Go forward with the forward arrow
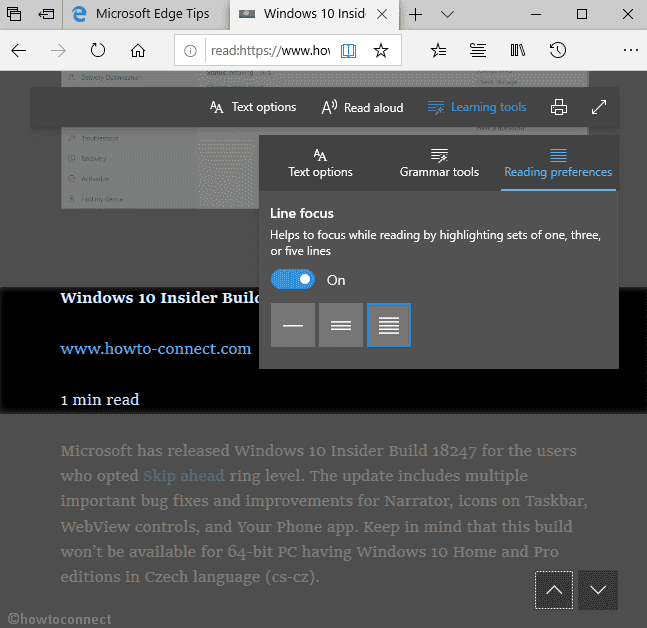Screen dimensions: 647x628 click(x=58, y=51)
